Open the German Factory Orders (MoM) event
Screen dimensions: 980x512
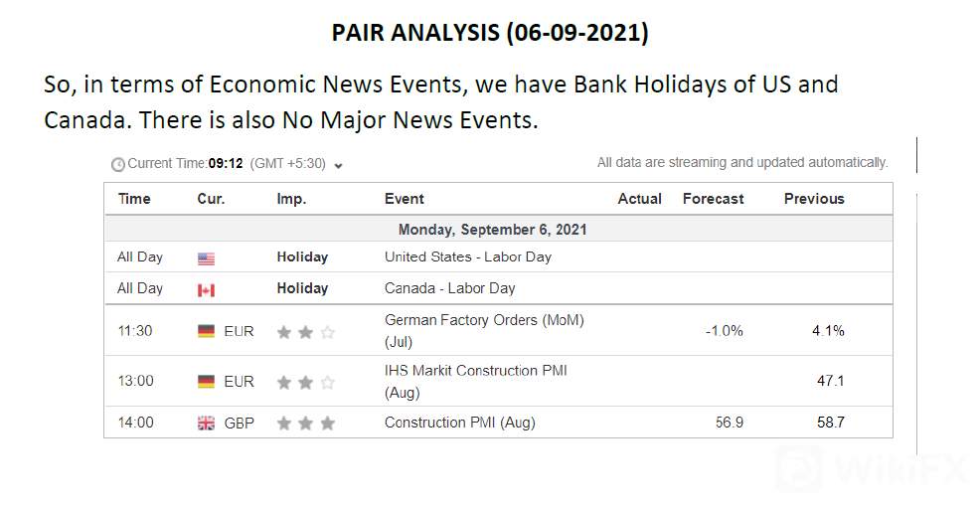(484, 320)
